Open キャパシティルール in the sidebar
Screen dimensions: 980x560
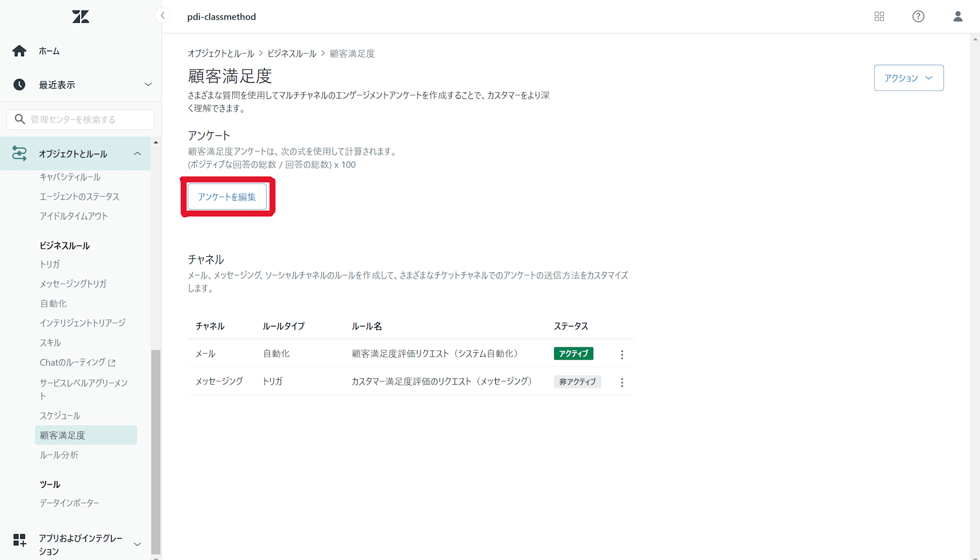(x=70, y=177)
